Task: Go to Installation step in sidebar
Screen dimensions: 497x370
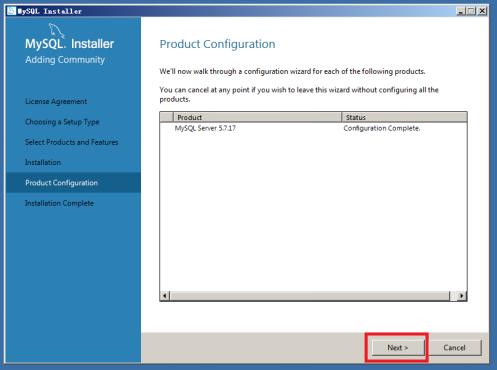Action: pyautogui.click(x=43, y=163)
